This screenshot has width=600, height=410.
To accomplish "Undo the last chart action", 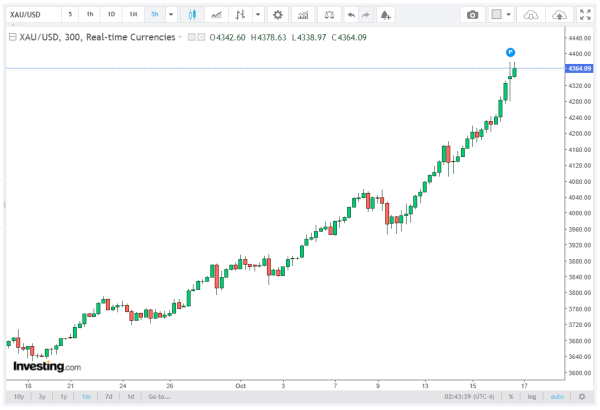I will [x=350, y=15].
